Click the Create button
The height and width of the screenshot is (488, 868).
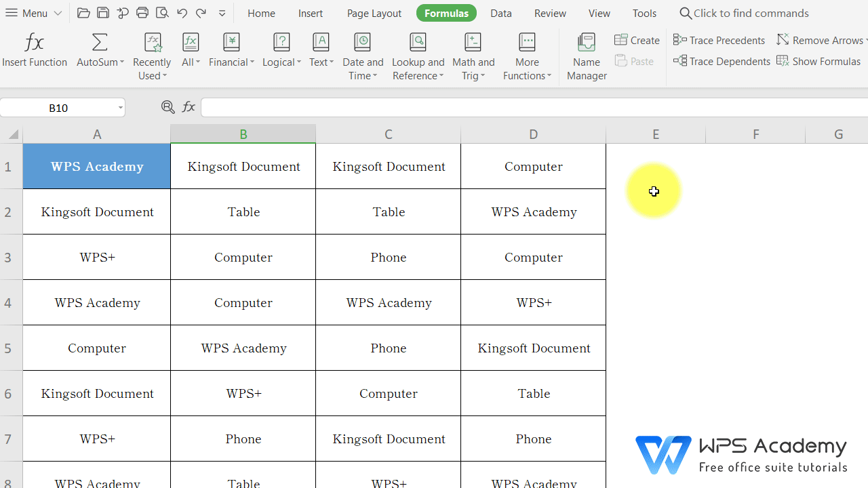[x=636, y=40]
